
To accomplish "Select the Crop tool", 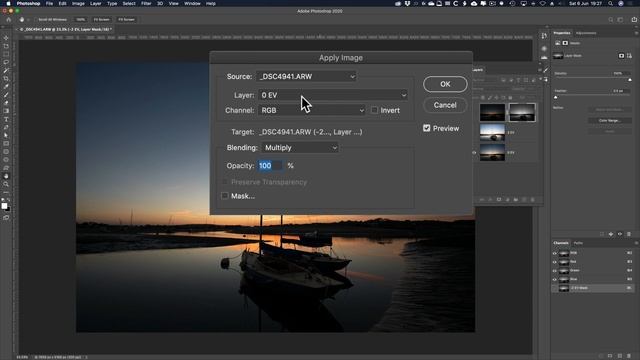I will pyautogui.click(x=6, y=78).
